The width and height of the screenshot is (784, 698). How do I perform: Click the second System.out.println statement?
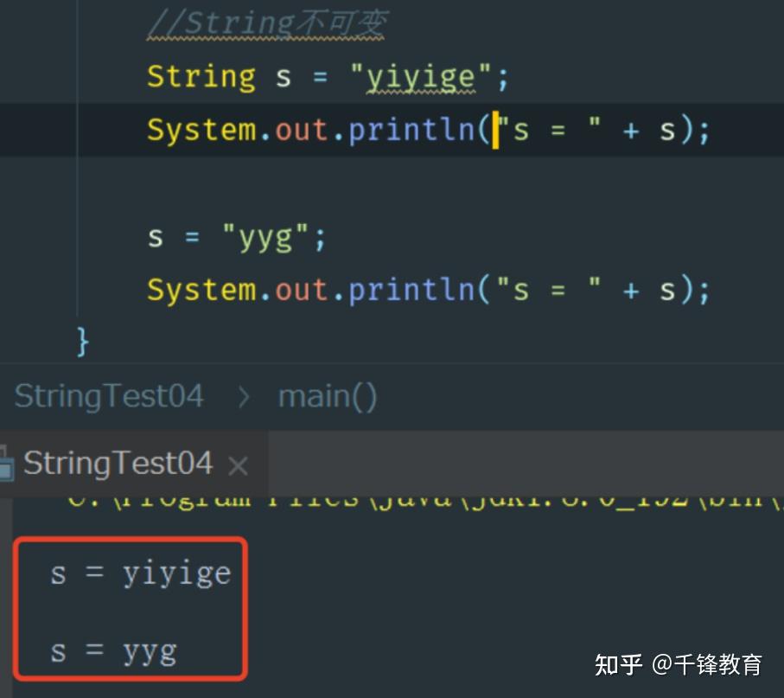429,291
